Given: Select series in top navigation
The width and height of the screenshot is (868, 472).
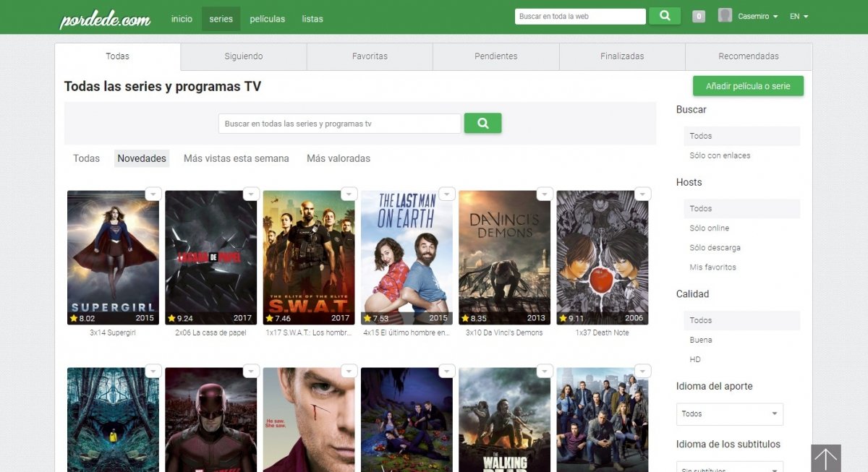Looking at the screenshot, I should (x=221, y=19).
